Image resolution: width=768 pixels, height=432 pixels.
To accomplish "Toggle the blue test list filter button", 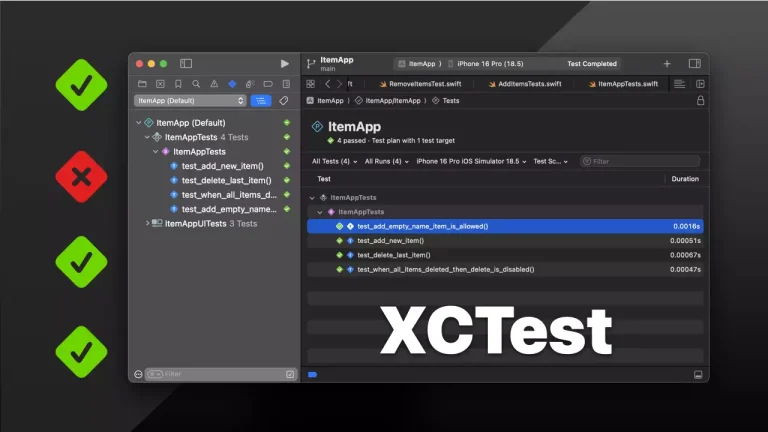I will [261, 101].
